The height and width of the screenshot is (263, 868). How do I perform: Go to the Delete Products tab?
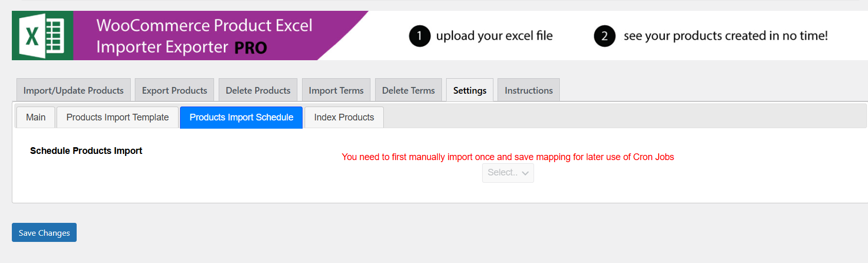[x=258, y=91]
